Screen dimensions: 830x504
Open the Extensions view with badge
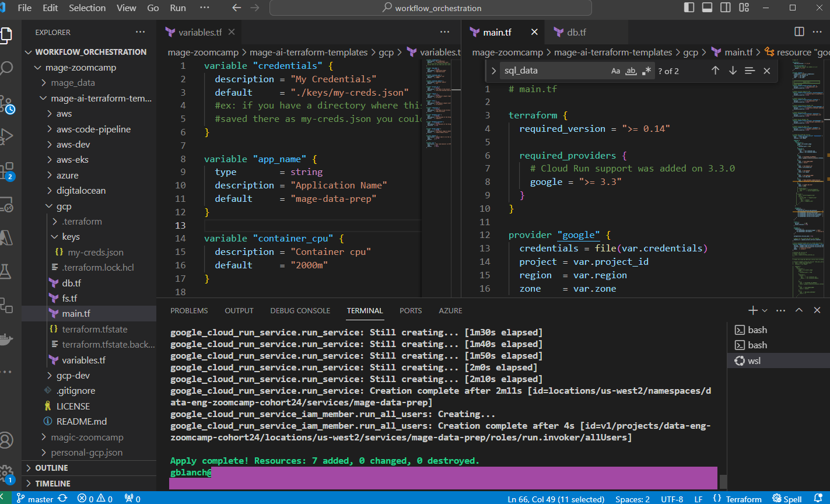[x=6, y=171]
